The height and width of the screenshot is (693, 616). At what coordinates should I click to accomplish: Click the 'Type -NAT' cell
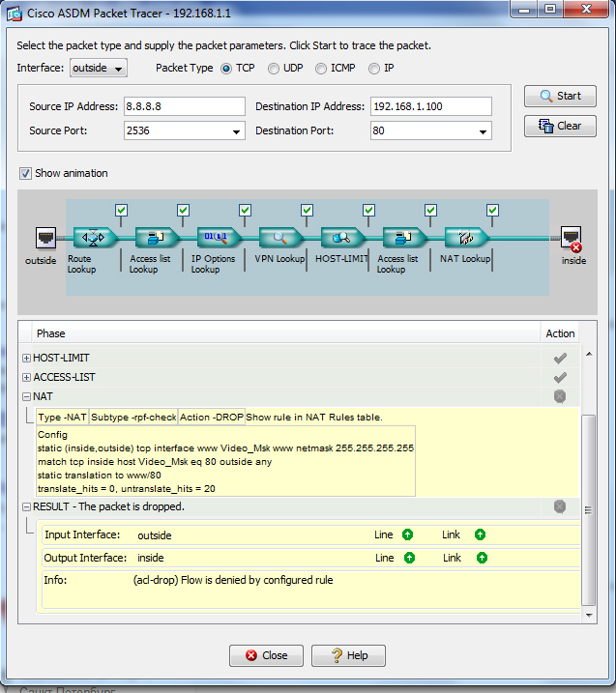62,418
